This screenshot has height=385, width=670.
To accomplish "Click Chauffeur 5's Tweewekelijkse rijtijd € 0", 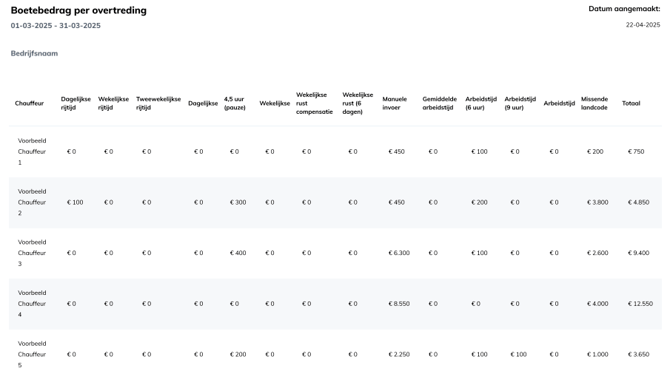I will tap(147, 355).
